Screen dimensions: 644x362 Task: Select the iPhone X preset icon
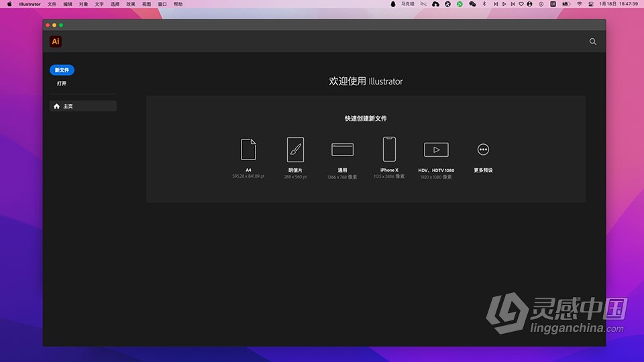tap(389, 149)
